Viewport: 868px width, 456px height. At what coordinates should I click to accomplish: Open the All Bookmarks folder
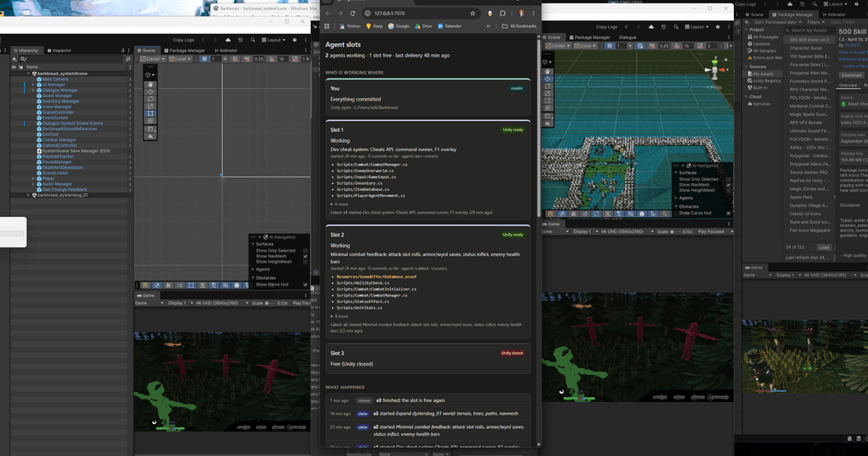pyautogui.click(x=519, y=26)
